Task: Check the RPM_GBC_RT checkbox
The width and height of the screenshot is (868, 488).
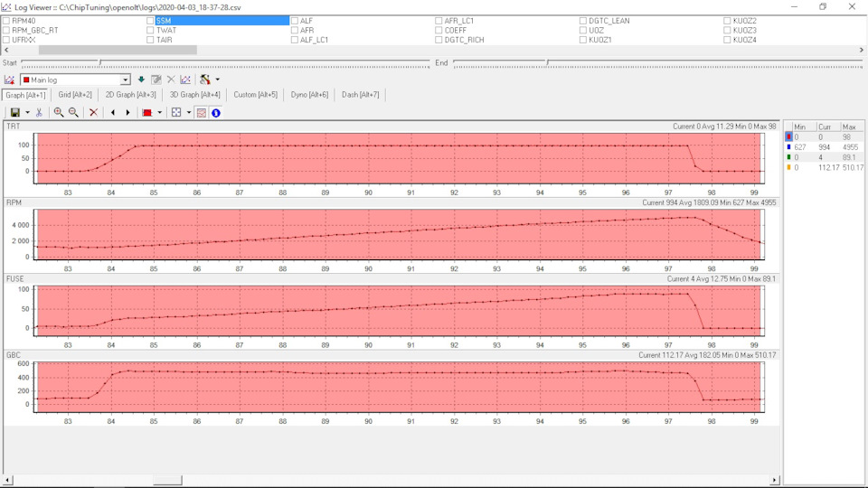Action: [6, 31]
